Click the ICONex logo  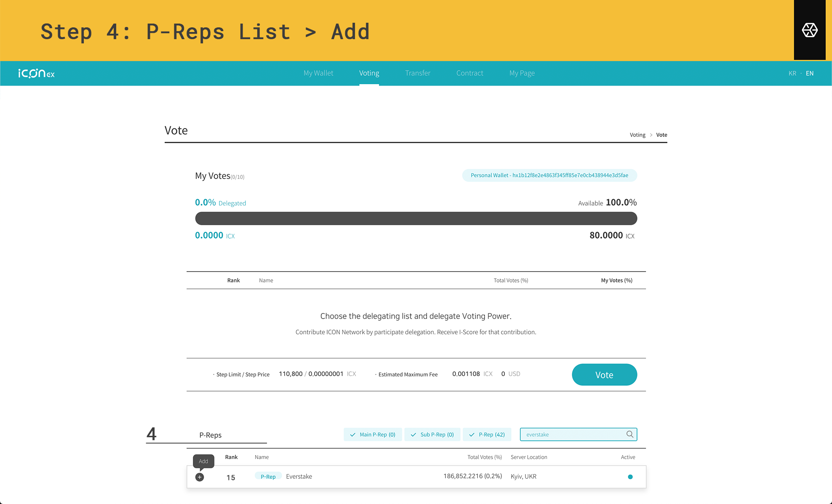36,73
